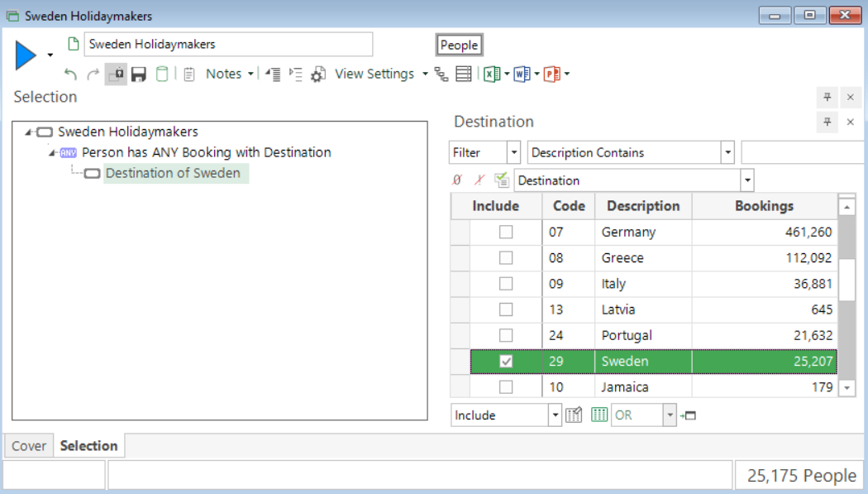Select the People tab button
868x494 pixels.
point(459,44)
